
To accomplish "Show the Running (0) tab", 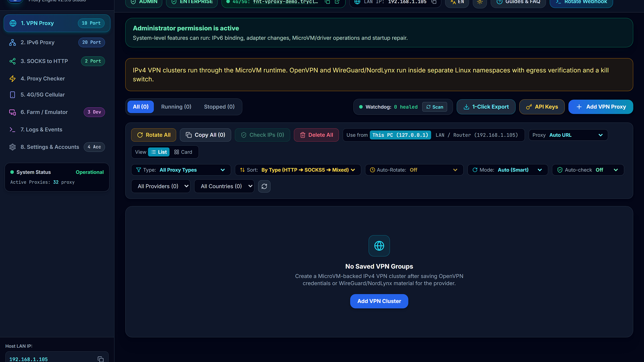I will (176, 107).
